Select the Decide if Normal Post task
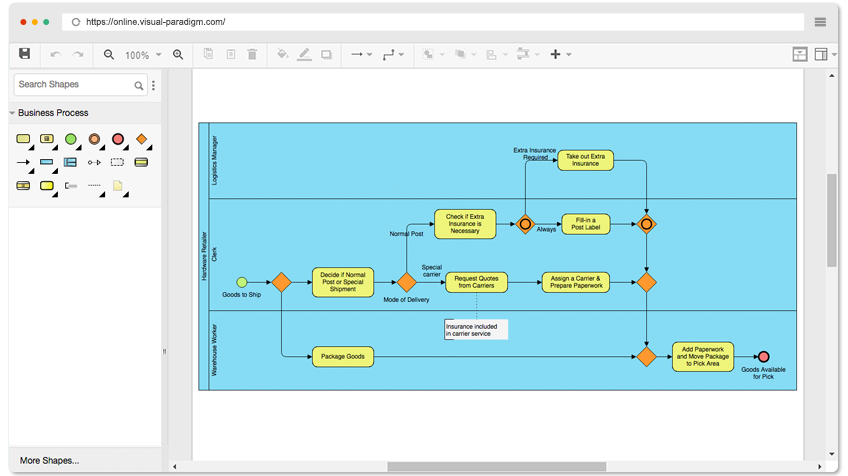The image size is (848, 476). 343,282
